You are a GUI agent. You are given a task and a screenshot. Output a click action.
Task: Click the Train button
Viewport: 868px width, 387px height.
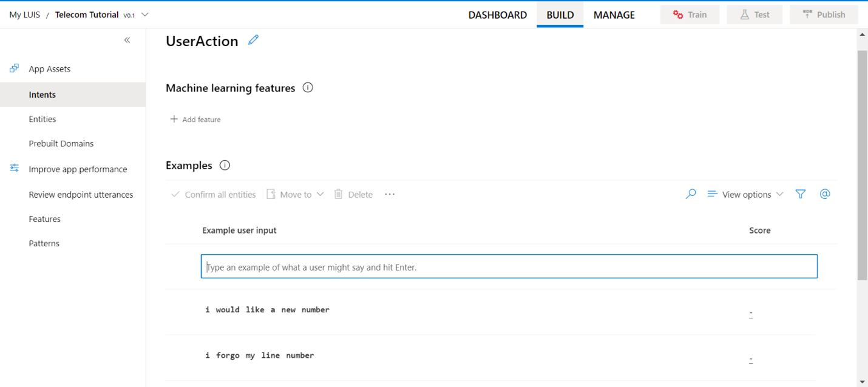[690, 15]
